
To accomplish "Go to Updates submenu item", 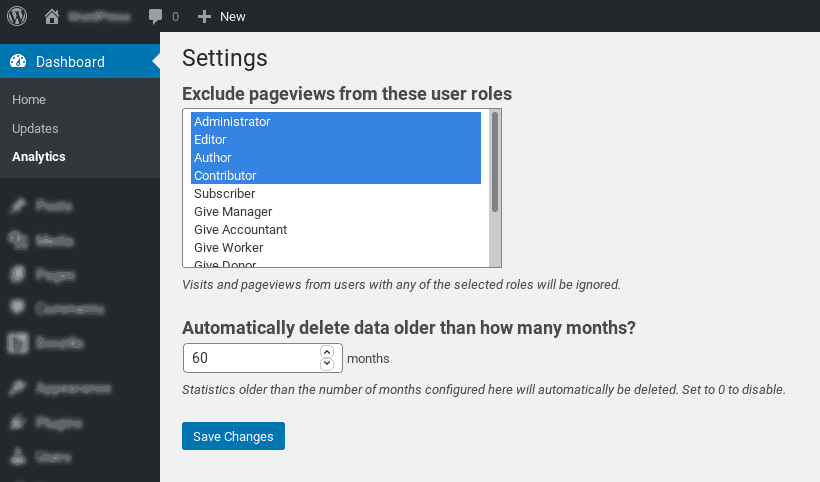I will (x=35, y=129).
